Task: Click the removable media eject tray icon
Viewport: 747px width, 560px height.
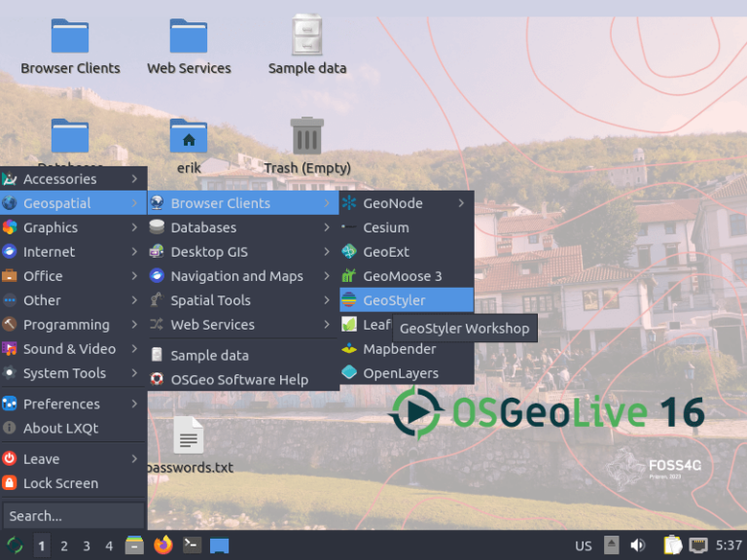Action: (611, 544)
